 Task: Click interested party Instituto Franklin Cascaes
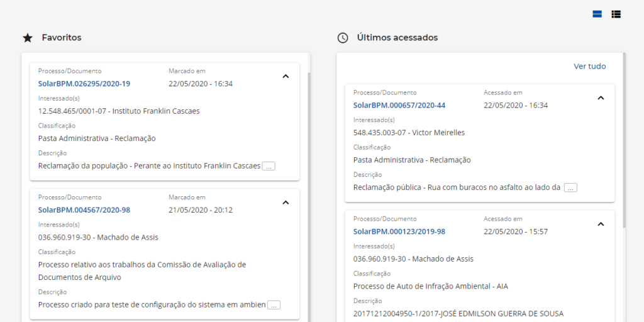[119, 111]
